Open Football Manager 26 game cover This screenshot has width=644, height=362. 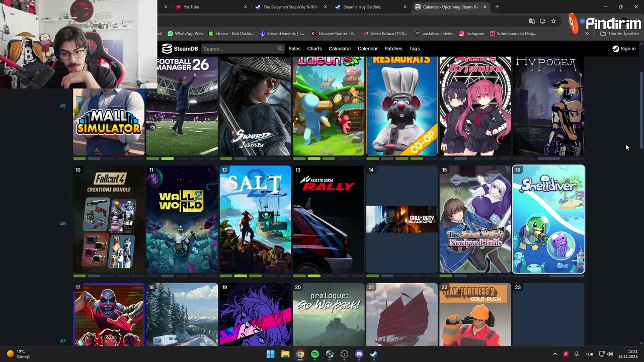(182, 106)
